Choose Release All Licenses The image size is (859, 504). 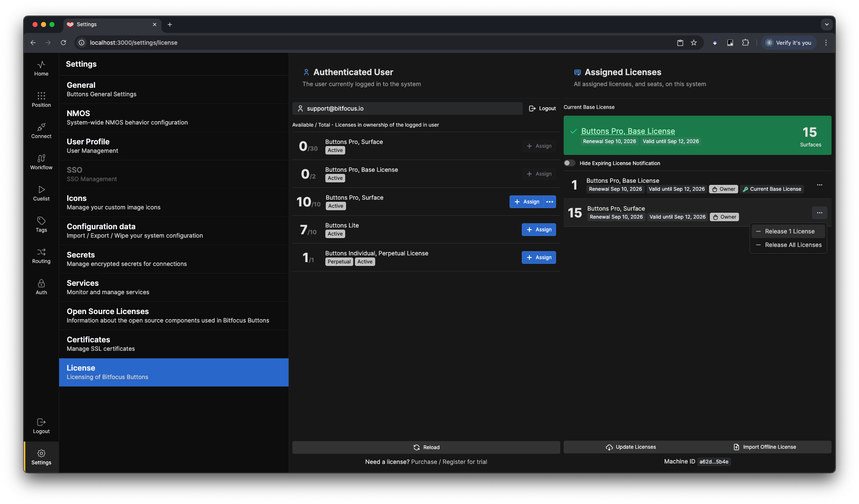pyautogui.click(x=788, y=245)
